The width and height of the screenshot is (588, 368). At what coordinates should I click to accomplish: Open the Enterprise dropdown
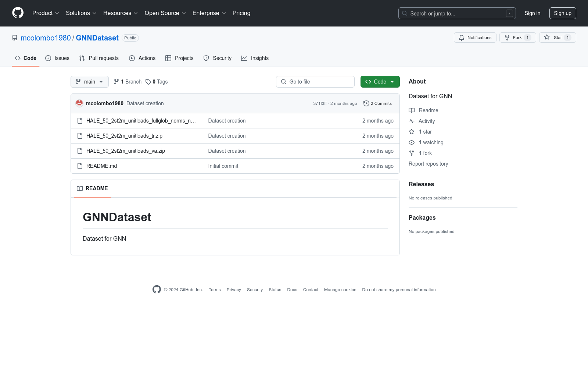coord(209,13)
